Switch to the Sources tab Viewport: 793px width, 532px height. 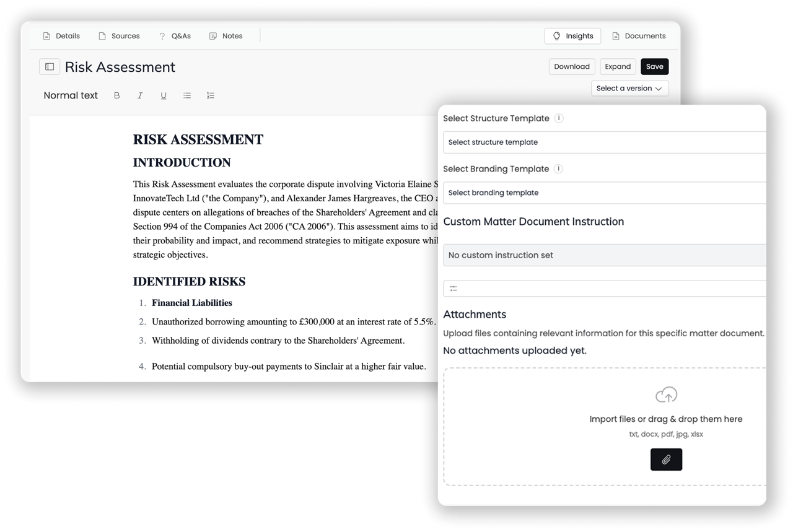(x=119, y=36)
